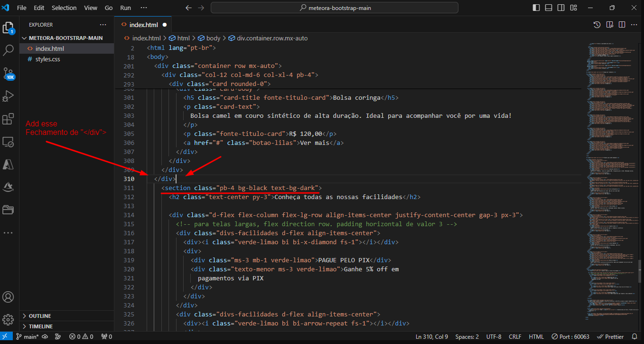This screenshot has width=644, height=344.
Task: Open the Extensions view
Action: [x=8, y=119]
